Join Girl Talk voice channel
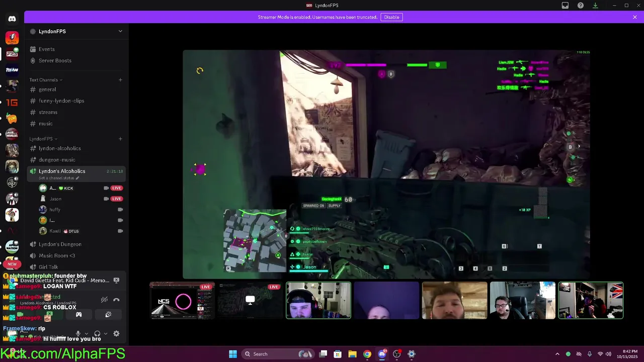644x362 pixels. coord(76,267)
